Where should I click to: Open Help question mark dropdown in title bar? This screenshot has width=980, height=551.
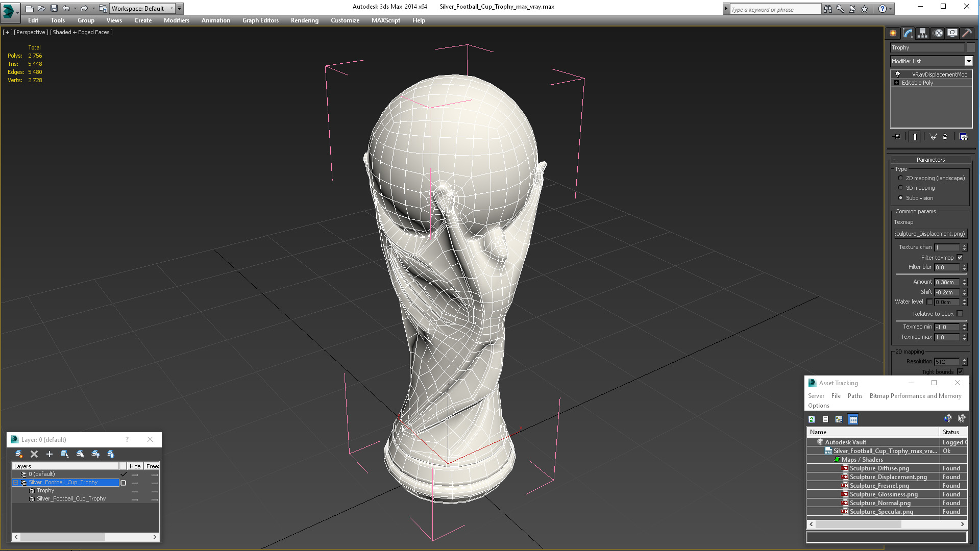[x=891, y=9]
